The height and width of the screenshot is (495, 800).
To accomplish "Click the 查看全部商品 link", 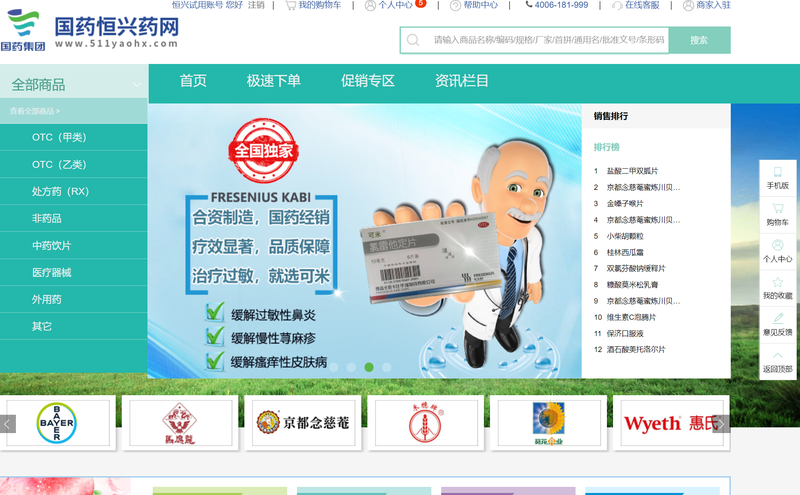I will (35, 111).
